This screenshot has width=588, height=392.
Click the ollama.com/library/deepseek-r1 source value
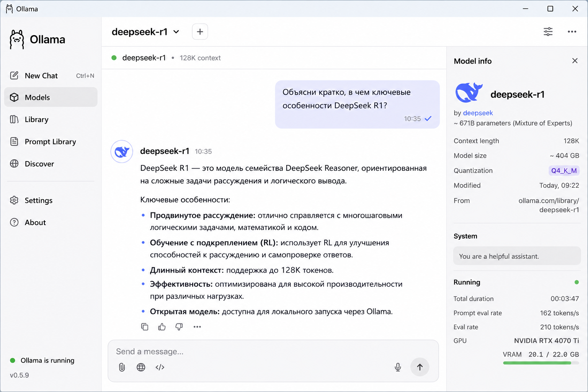549,205
